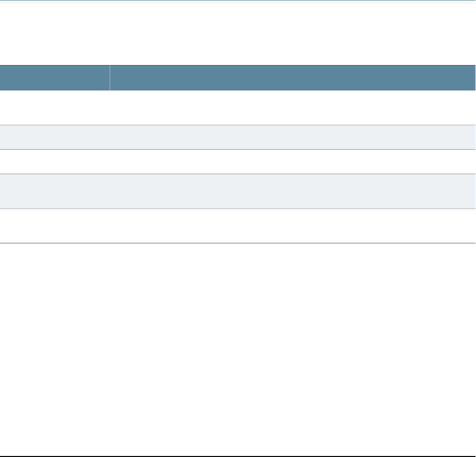Select the narrow left header cell
The width and height of the screenshot is (476, 457).
tap(55, 78)
